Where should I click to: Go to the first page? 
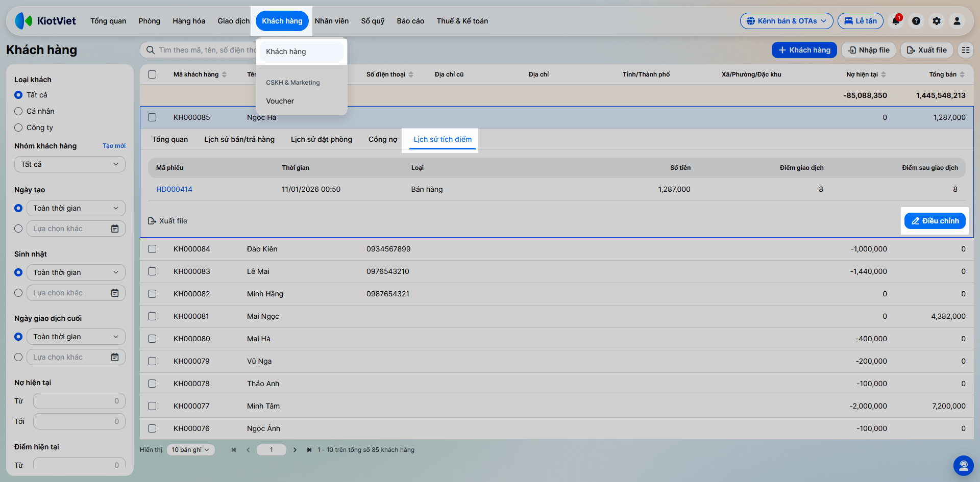[x=234, y=450]
